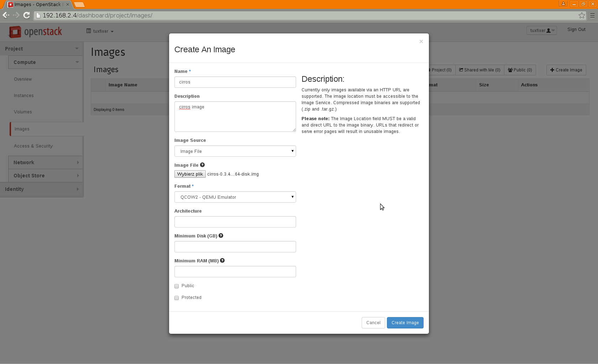Click the Image File help question icon
The image size is (598, 364).
coord(202,165)
